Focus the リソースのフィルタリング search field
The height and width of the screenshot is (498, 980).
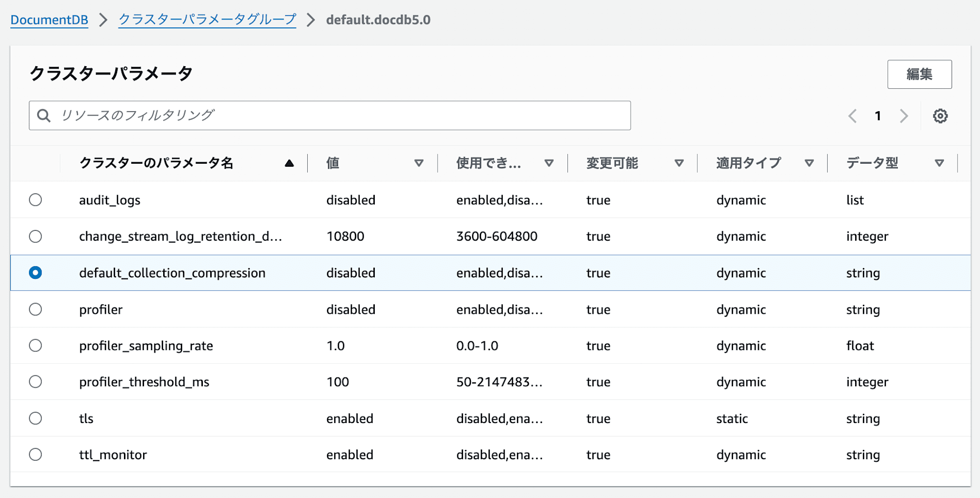330,116
